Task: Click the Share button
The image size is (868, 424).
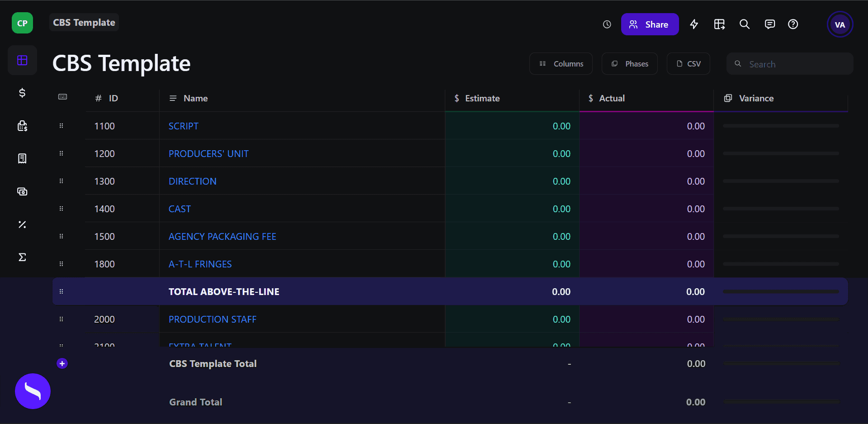Action: pyautogui.click(x=650, y=24)
